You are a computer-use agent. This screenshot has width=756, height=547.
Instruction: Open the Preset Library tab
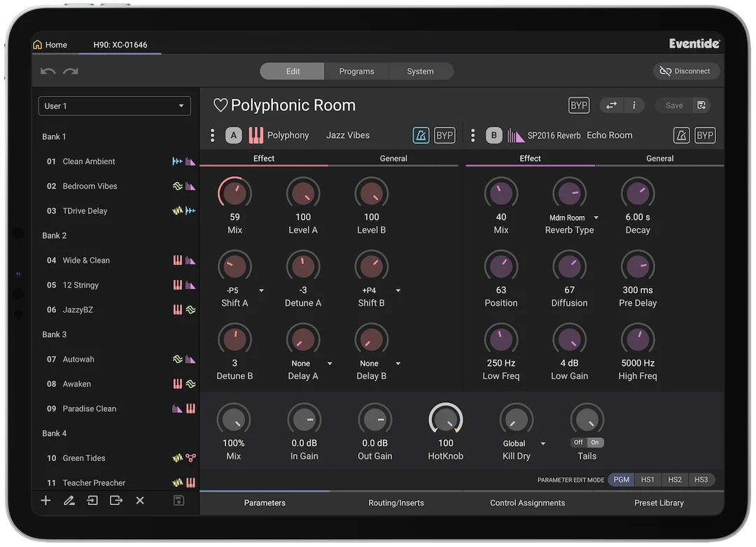tap(659, 503)
